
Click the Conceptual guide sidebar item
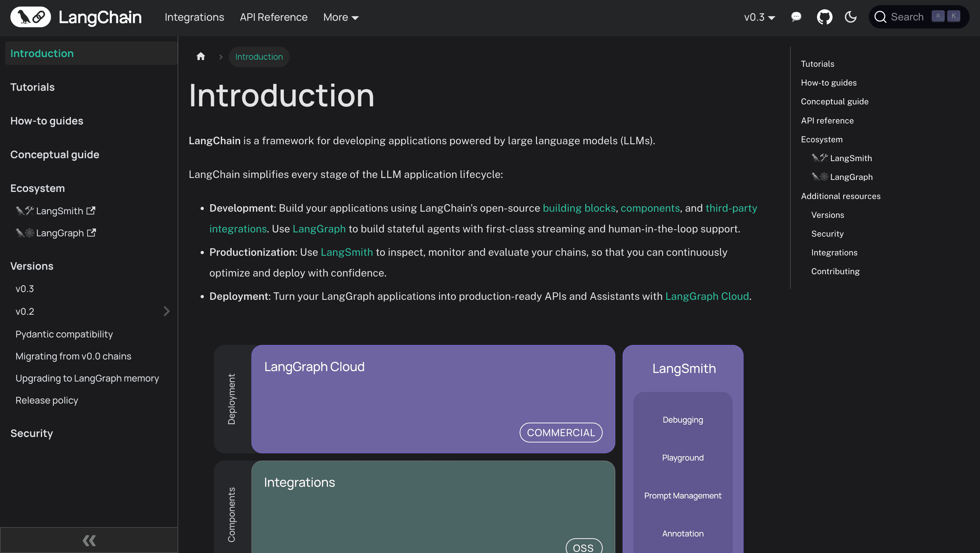[x=54, y=154]
